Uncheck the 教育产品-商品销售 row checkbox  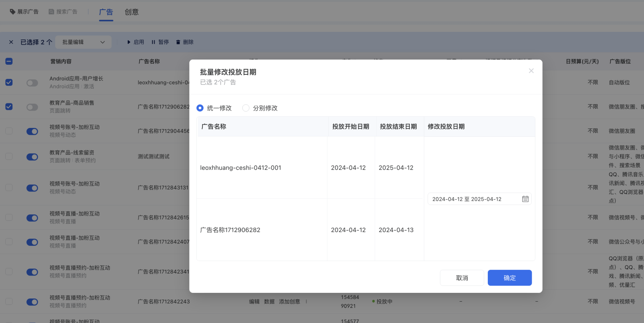[9, 107]
